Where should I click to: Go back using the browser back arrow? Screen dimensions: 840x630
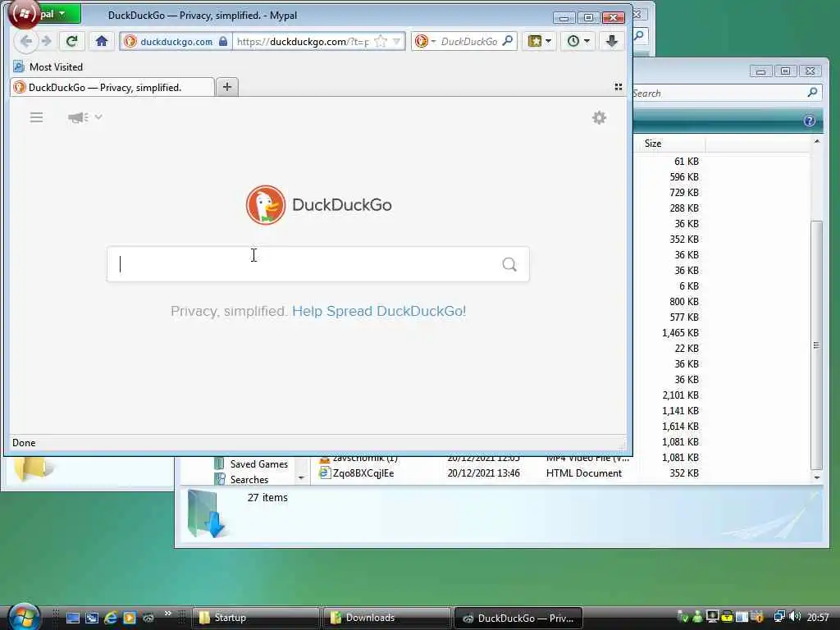25,41
